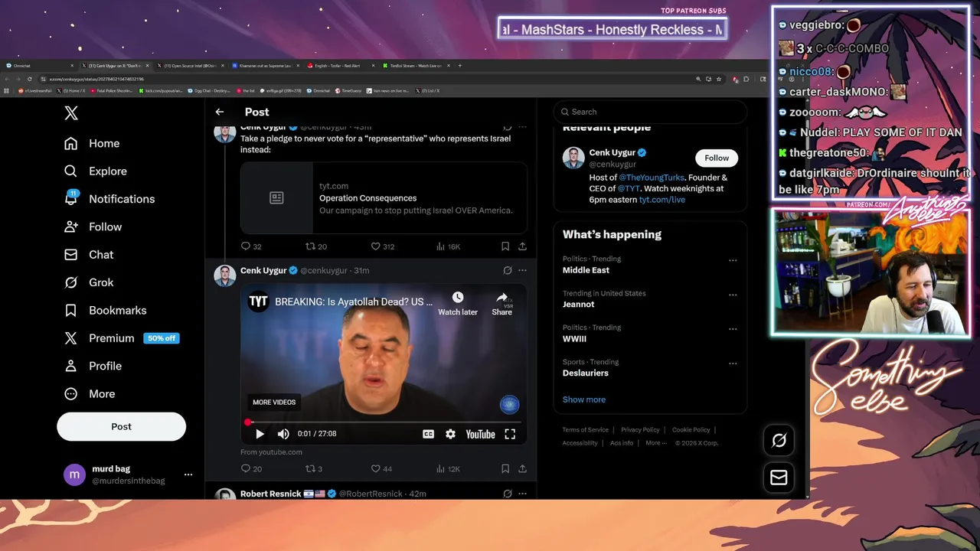Click Share on the video
The height and width of the screenshot is (551, 980).
click(x=501, y=303)
